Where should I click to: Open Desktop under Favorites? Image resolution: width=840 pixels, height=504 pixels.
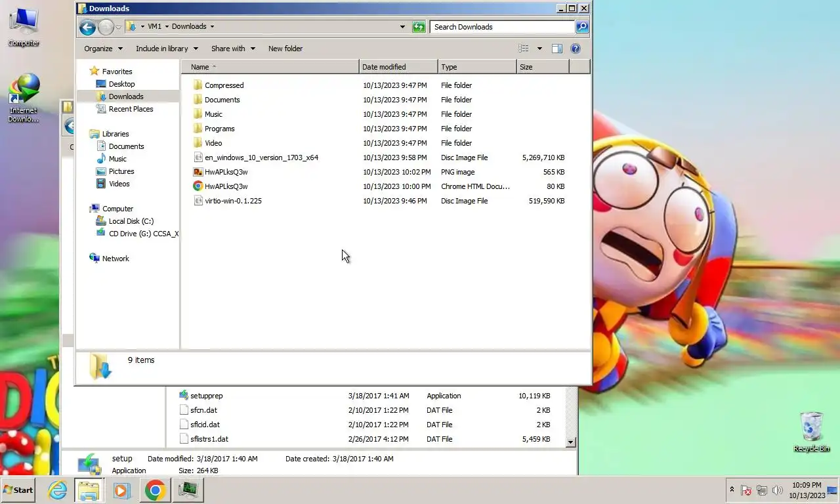click(x=121, y=84)
